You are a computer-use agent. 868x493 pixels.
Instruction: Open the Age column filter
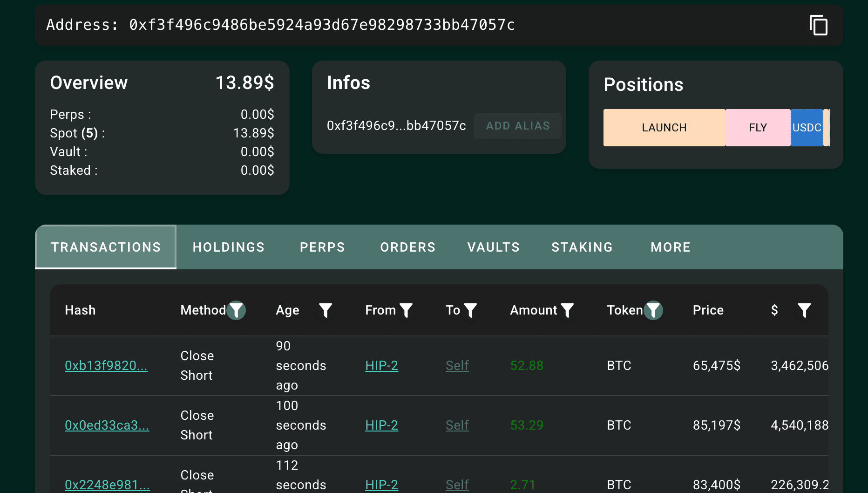(x=325, y=310)
